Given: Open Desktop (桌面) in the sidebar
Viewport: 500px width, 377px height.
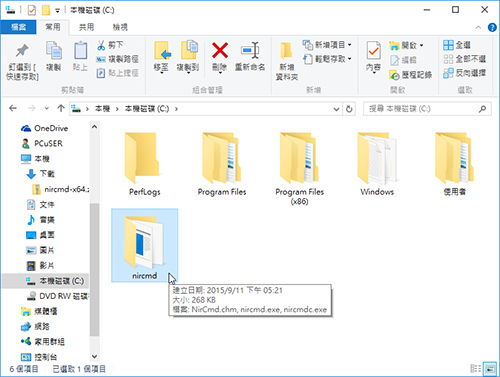Looking at the screenshot, I should (x=40, y=235).
